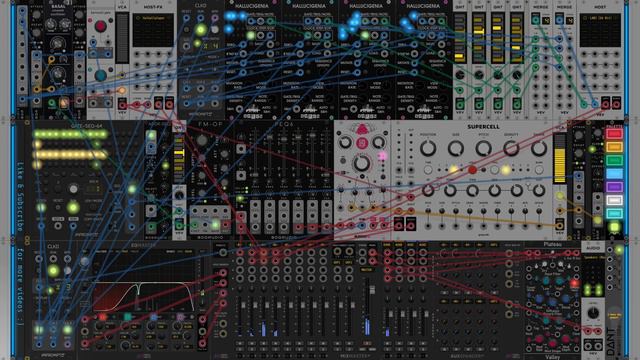
Task: Select the orange swatch in Palette module
Action: pos(614,147)
